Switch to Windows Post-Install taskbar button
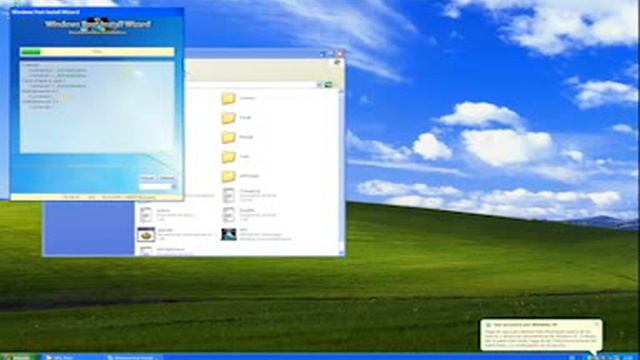 [x=133, y=357]
